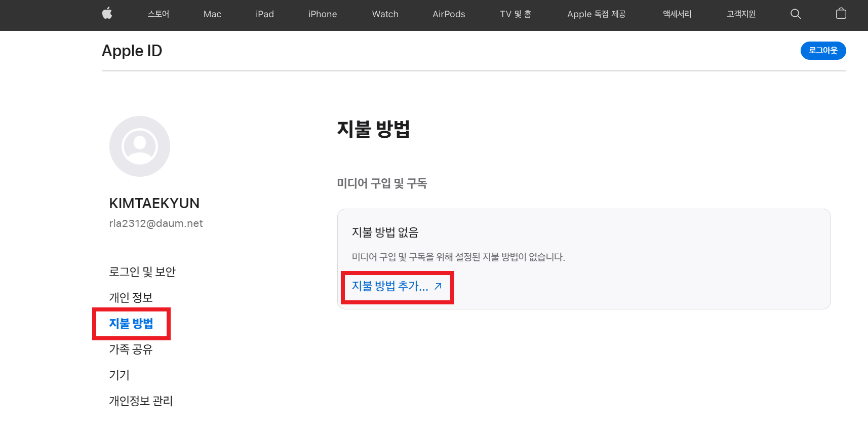This screenshot has height=432, width=868.
Task: Select iPhone in the navigation bar
Action: [323, 14]
